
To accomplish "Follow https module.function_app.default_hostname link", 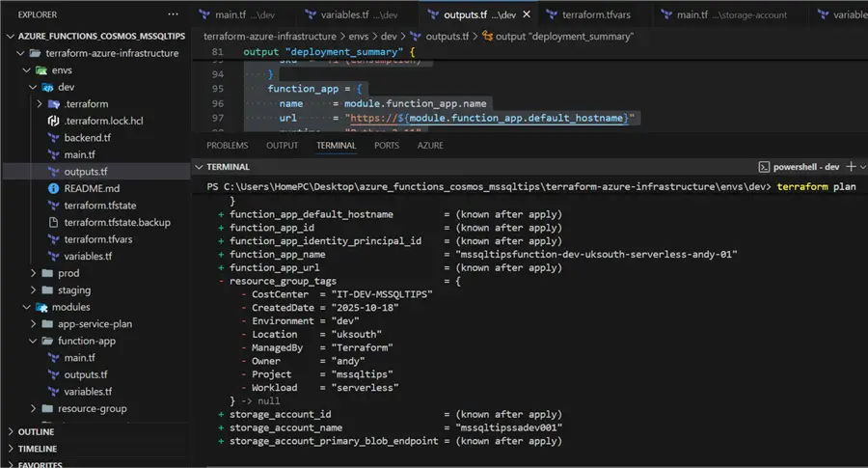I will click(x=489, y=118).
